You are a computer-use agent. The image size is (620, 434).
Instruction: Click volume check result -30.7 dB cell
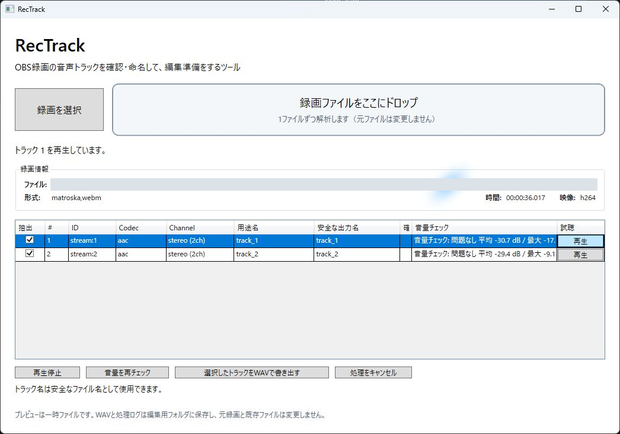pyautogui.click(x=484, y=241)
